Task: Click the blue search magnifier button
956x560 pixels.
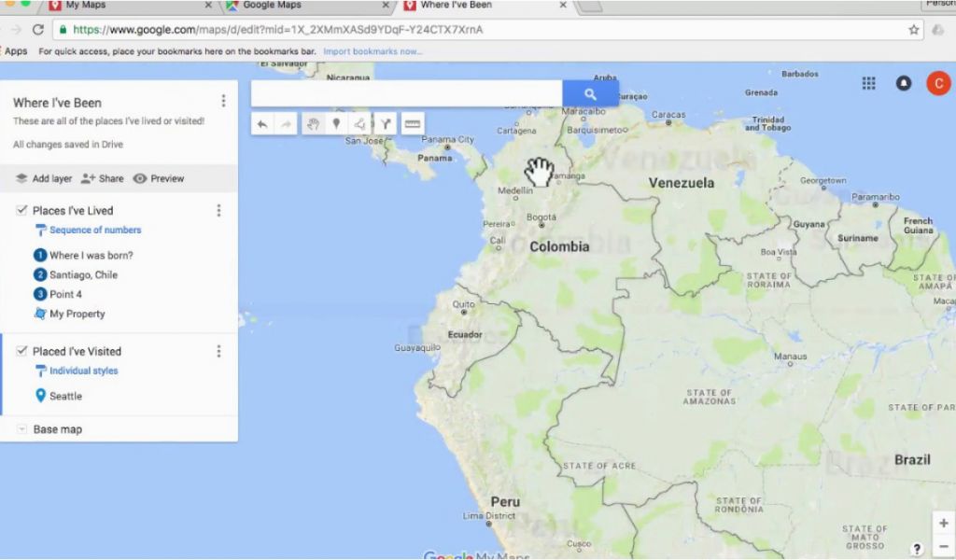Action: click(590, 94)
